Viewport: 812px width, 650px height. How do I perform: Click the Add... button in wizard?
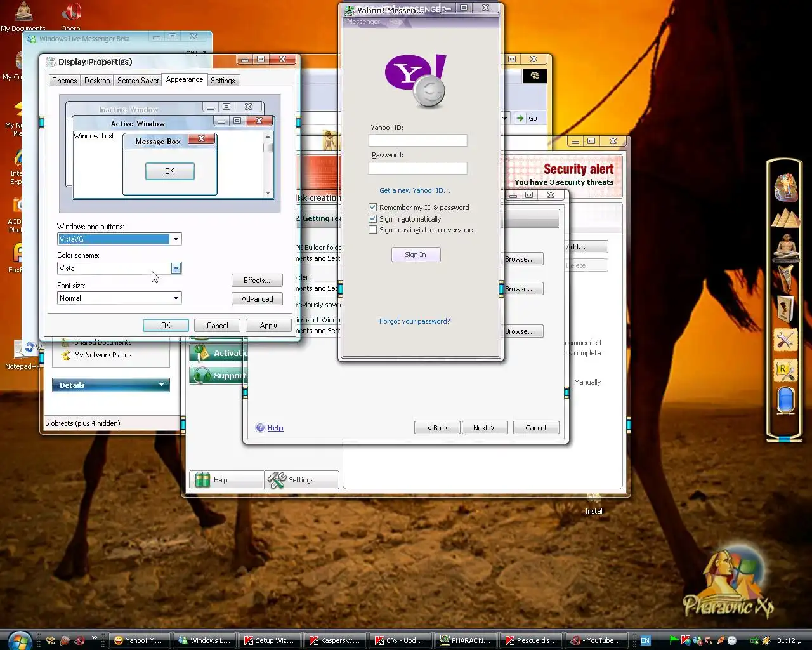(585, 247)
